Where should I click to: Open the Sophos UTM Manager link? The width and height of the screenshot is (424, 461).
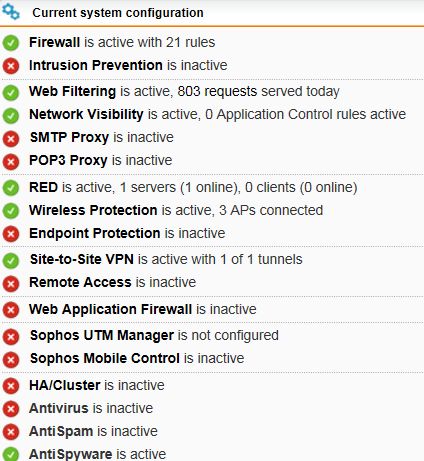click(x=102, y=335)
